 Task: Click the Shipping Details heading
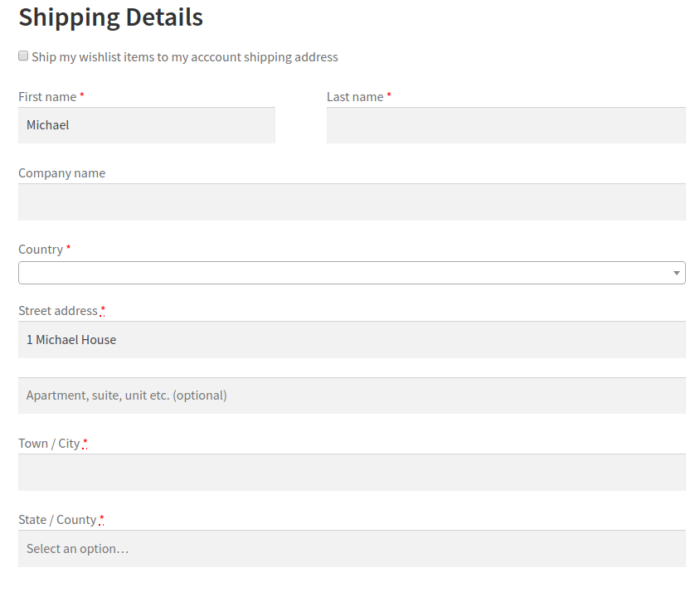(110, 18)
